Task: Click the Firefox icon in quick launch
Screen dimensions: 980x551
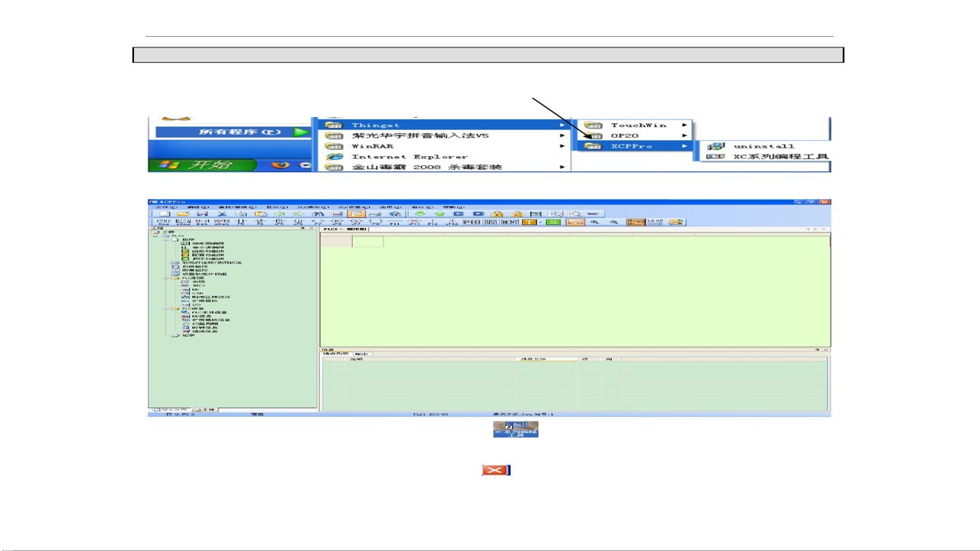Action: tap(280, 165)
